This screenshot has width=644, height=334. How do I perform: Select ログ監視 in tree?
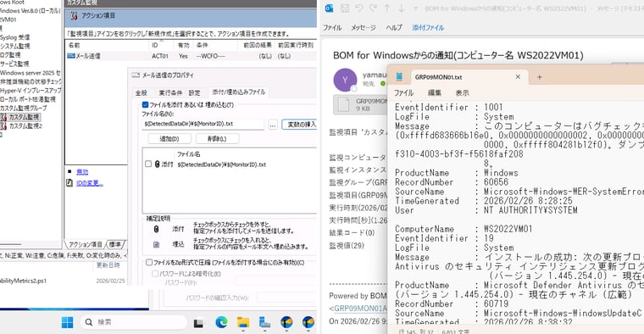click(x=10, y=54)
